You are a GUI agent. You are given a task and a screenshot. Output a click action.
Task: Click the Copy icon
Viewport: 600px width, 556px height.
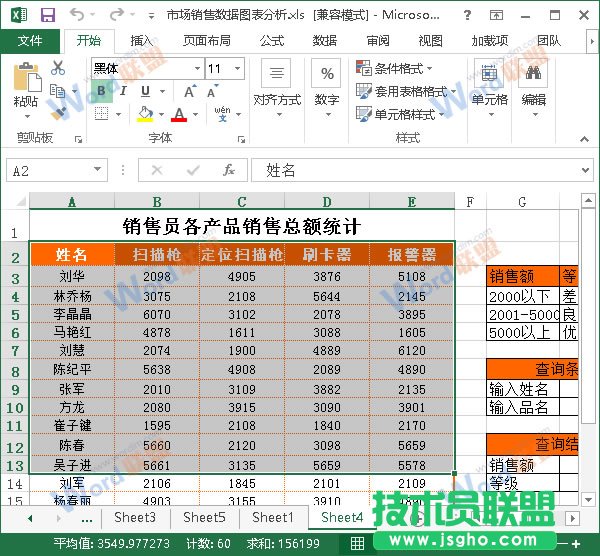click(58, 91)
